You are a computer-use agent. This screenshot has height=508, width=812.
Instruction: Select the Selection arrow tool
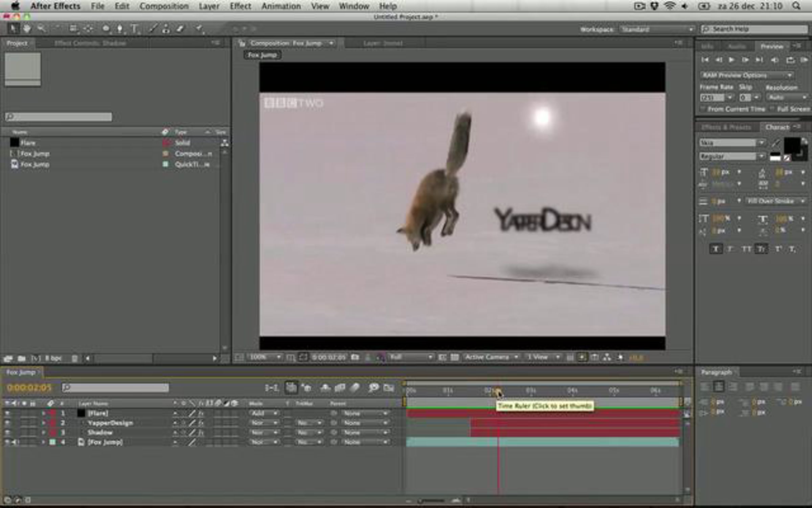[x=13, y=29]
